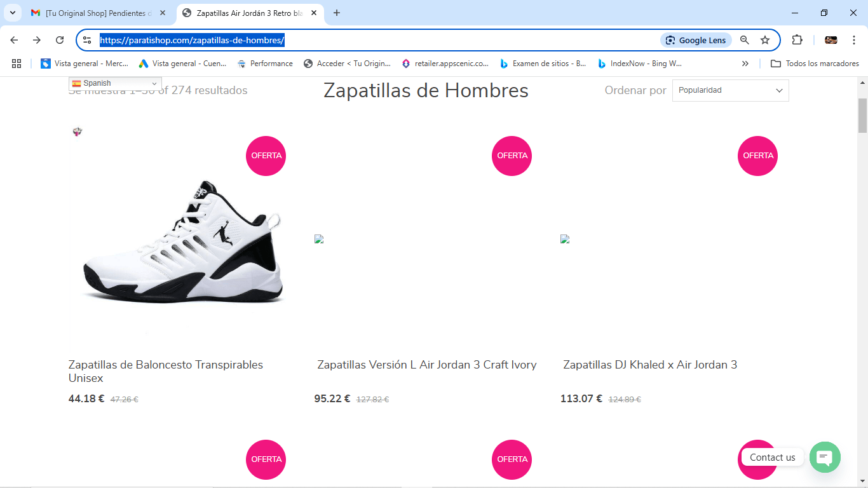This screenshot has height=488, width=868.
Task: Reload the current page
Action: (x=60, y=40)
